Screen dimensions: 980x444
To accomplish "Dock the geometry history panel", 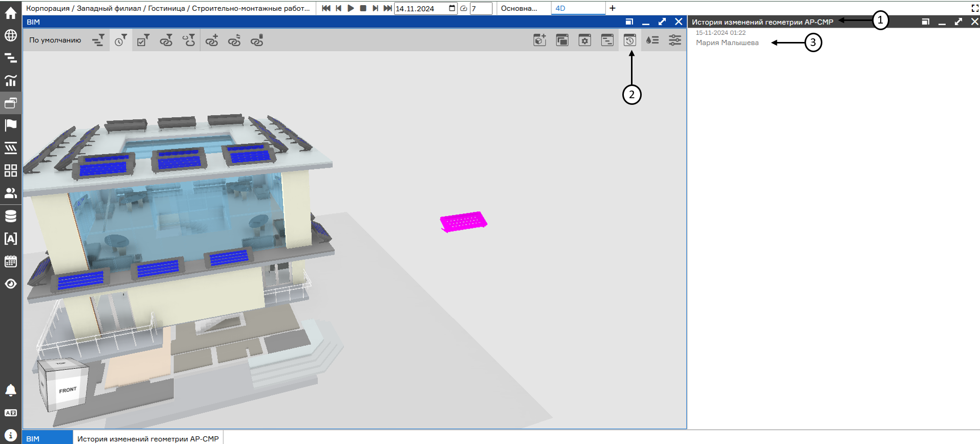I will click(926, 21).
